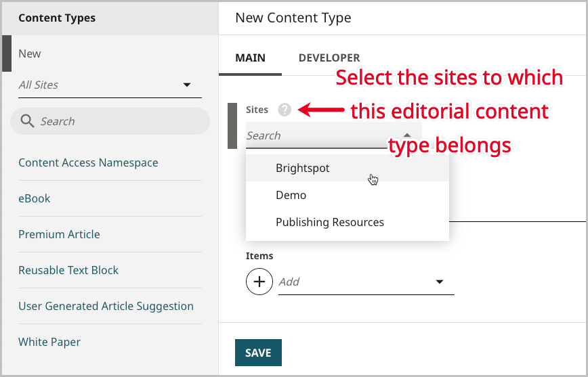
Task: Click the Sites field label
Action: click(x=257, y=110)
